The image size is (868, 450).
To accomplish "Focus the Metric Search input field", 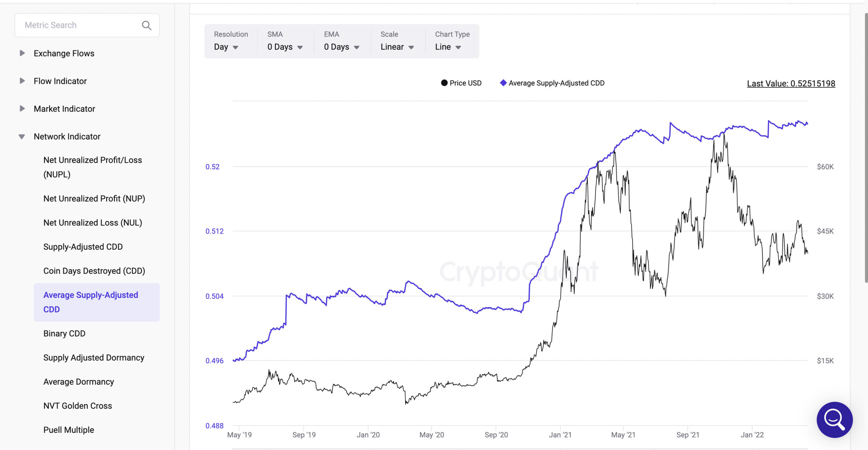I will [x=87, y=25].
